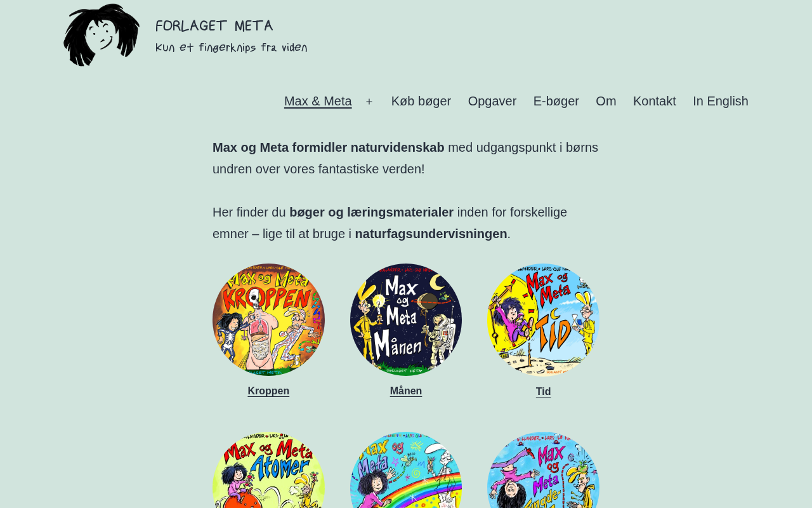The width and height of the screenshot is (812, 508).
Task: Open the Max & Meta menu item
Action: (x=318, y=101)
